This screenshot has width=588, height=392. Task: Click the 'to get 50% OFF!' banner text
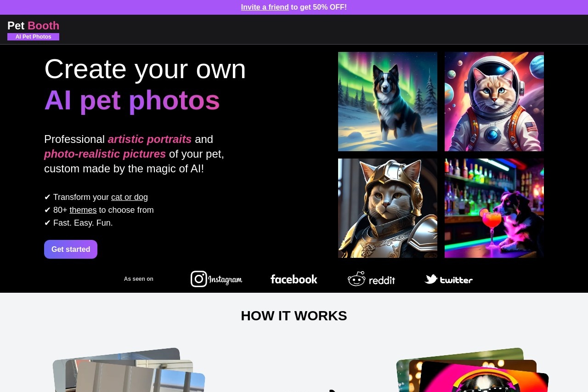[319, 7]
